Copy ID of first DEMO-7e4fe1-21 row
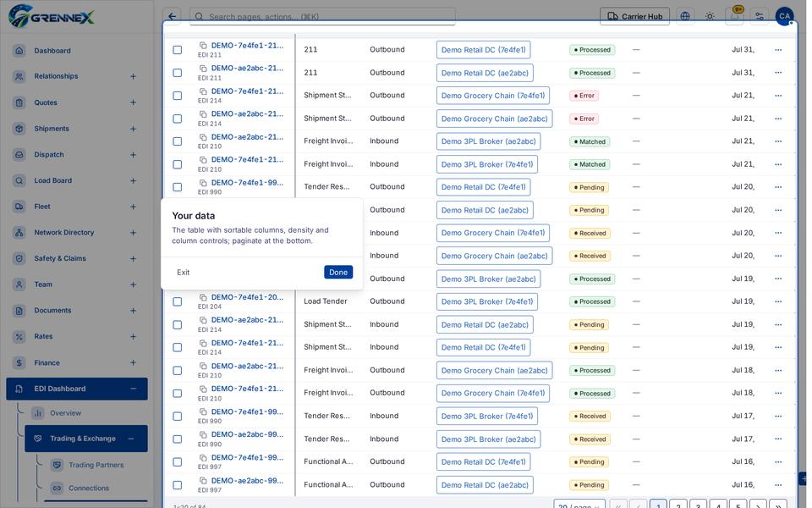This screenshot has height=508, width=812. click(x=203, y=46)
